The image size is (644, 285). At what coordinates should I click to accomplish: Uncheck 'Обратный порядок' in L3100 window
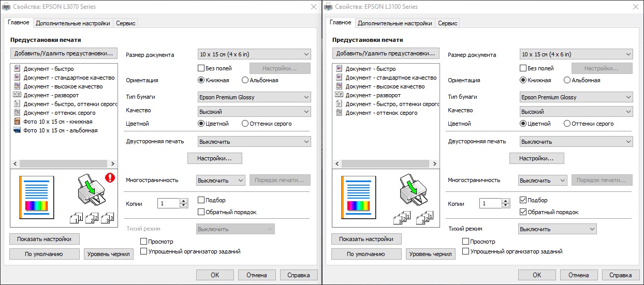click(x=524, y=212)
